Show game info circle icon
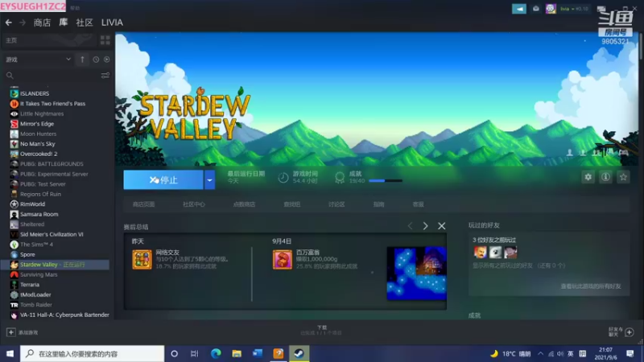 tap(606, 177)
